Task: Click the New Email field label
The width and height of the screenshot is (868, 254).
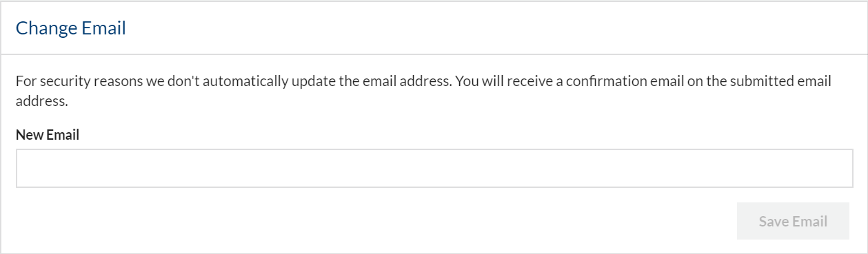Action: (x=48, y=135)
